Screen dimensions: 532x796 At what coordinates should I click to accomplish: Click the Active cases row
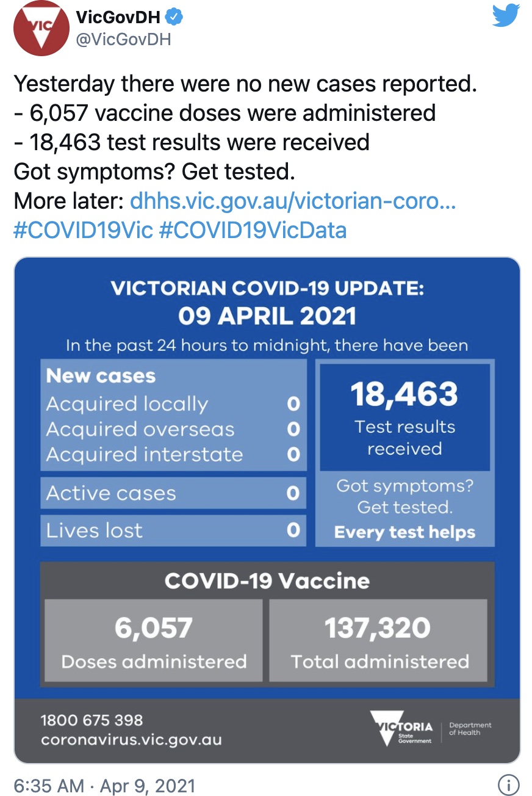click(x=173, y=493)
